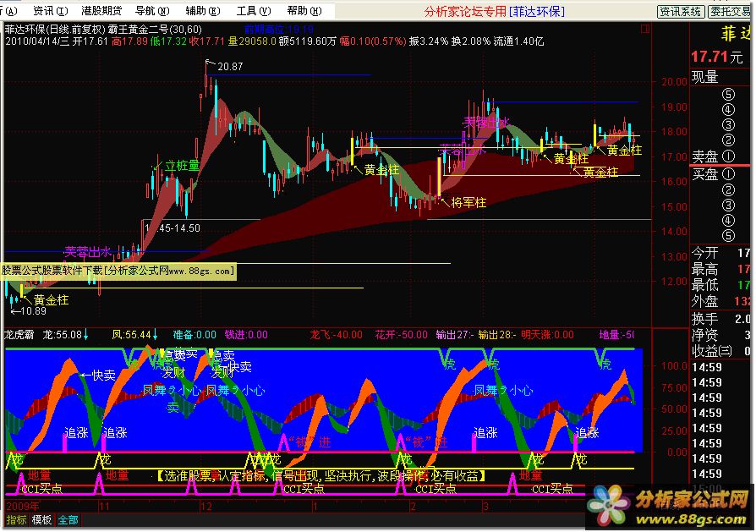
Task: Open the 导航(N) menu
Action: (x=152, y=11)
